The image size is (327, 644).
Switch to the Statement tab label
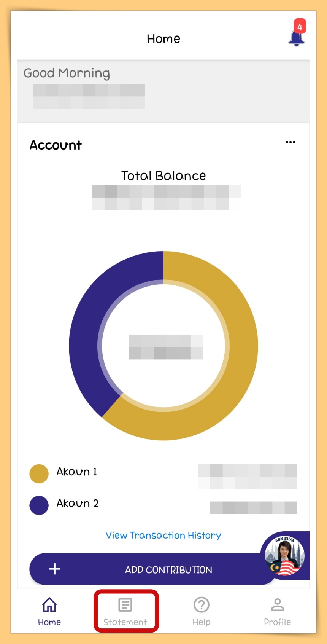(125, 622)
